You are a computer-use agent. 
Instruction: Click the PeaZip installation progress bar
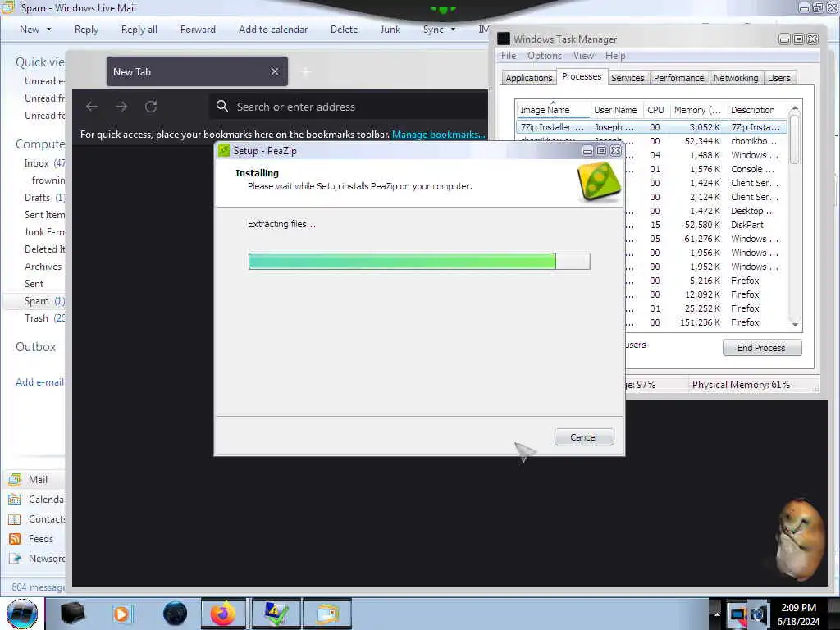click(419, 262)
